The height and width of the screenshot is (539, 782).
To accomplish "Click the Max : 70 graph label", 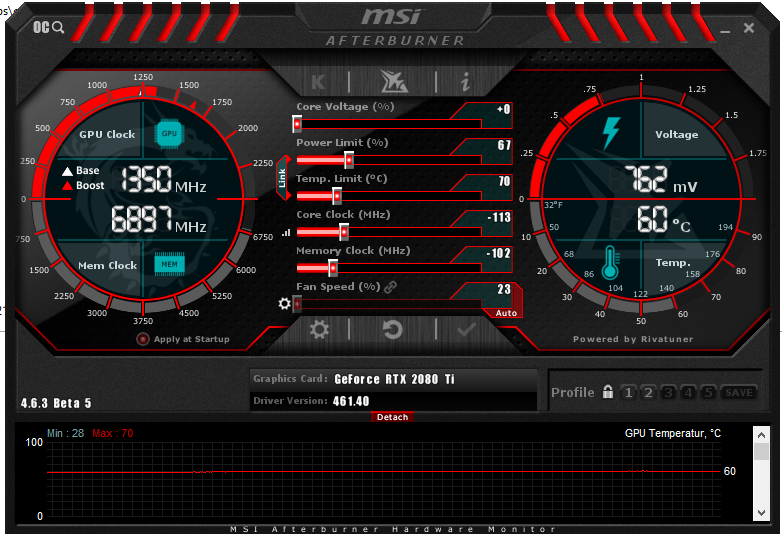I will pyautogui.click(x=113, y=433).
